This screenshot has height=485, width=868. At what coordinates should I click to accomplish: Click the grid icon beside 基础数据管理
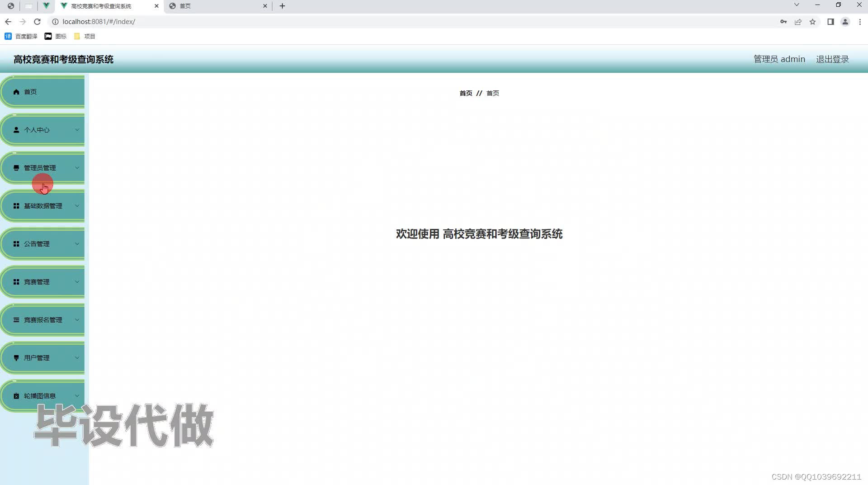(16, 206)
